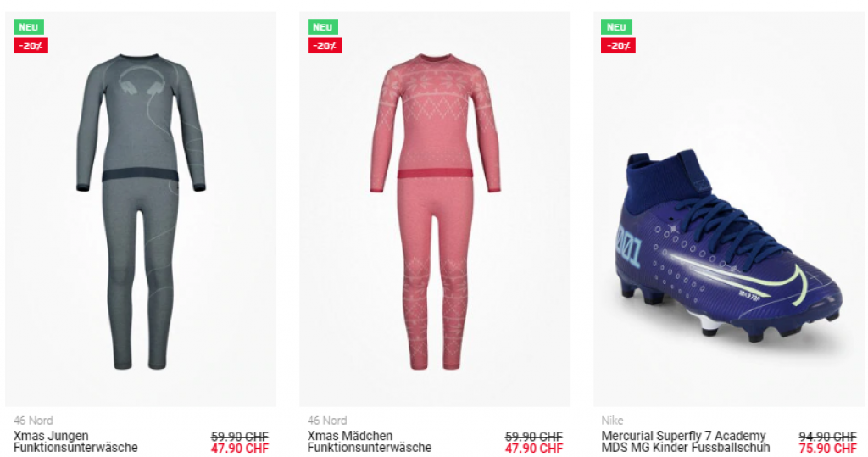Click 46 Nord brand above Xmas Jungen
This screenshot has width=868, height=457.
pos(33,421)
